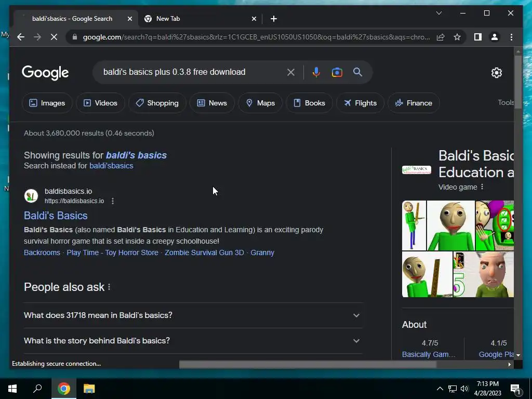The width and height of the screenshot is (532, 399).
Task: Open the tab search dropdown arrow
Action: 438,13
